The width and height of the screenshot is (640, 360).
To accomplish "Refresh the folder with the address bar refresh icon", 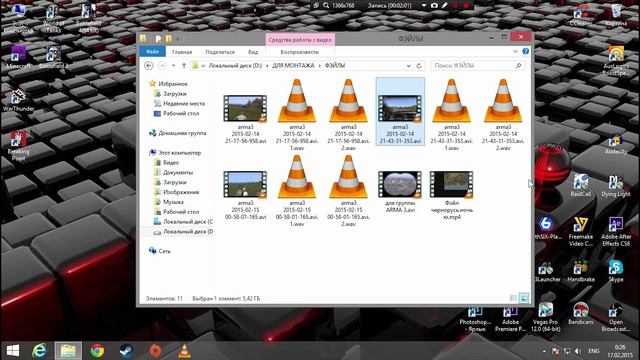I will click(419, 66).
